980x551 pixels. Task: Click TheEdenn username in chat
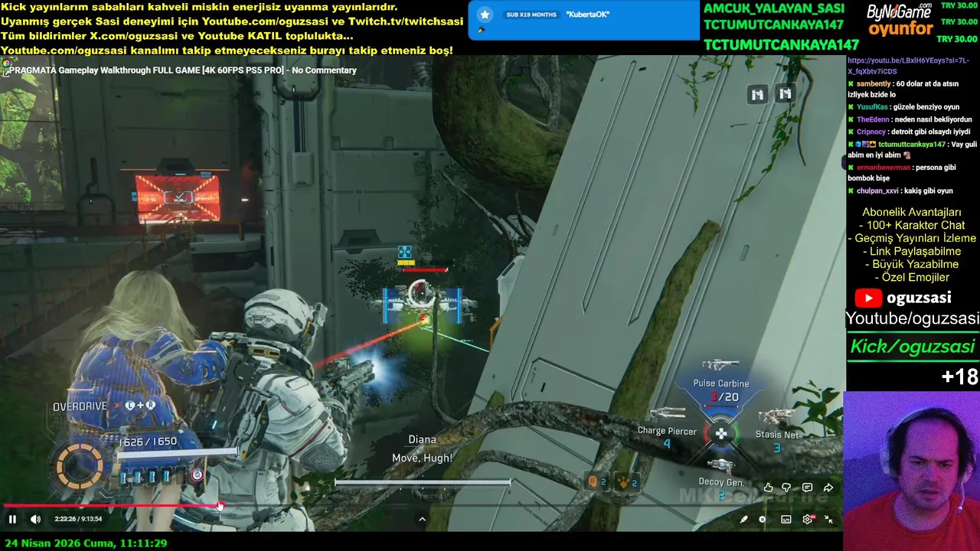click(874, 119)
